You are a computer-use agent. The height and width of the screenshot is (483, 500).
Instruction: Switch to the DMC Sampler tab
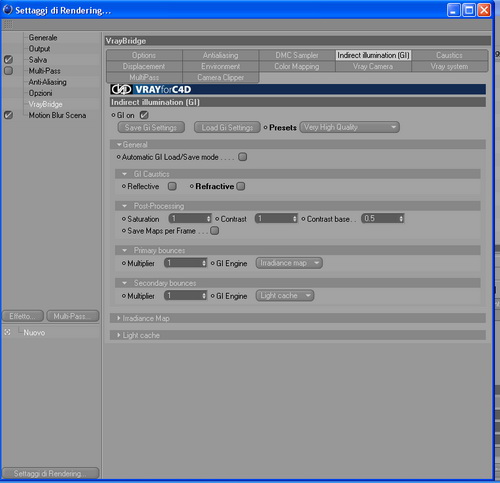click(x=297, y=55)
